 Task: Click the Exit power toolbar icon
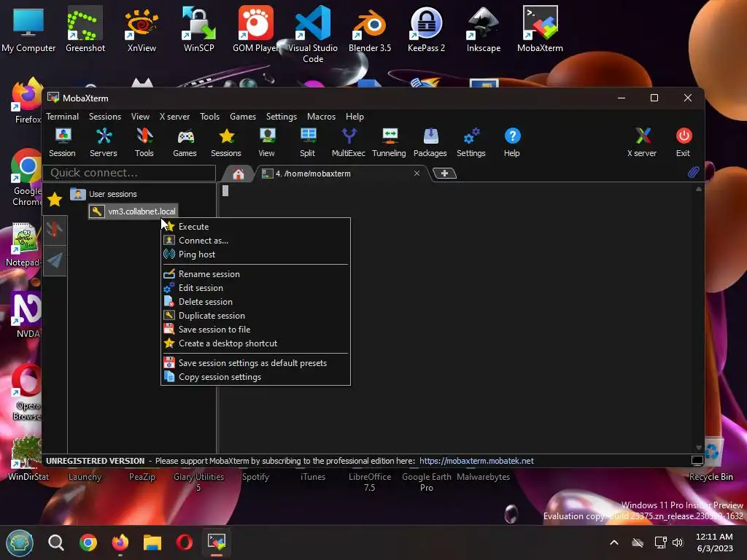click(x=683, y=142)
